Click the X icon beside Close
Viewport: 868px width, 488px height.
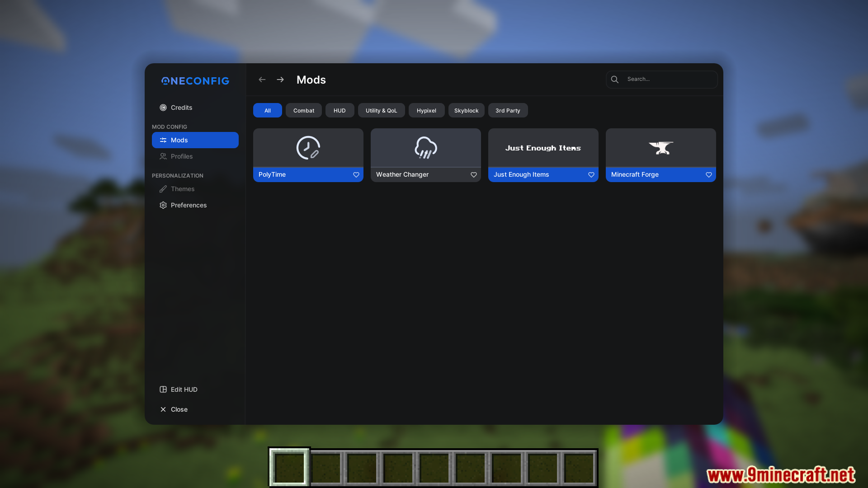coord(163,409)
